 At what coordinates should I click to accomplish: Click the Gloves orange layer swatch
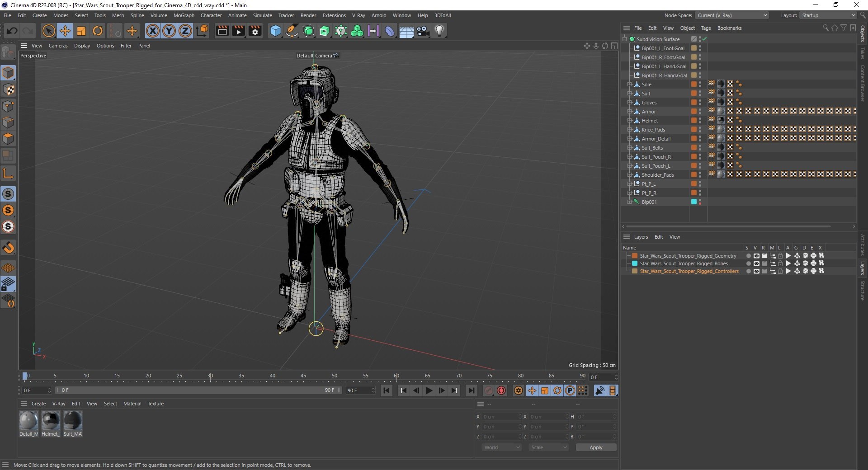(x=694, y=103)
